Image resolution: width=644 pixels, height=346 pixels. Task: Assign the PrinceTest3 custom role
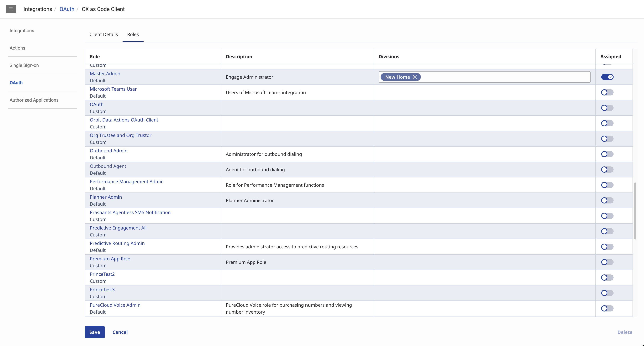pyautogui.click(x=607, y=293)
